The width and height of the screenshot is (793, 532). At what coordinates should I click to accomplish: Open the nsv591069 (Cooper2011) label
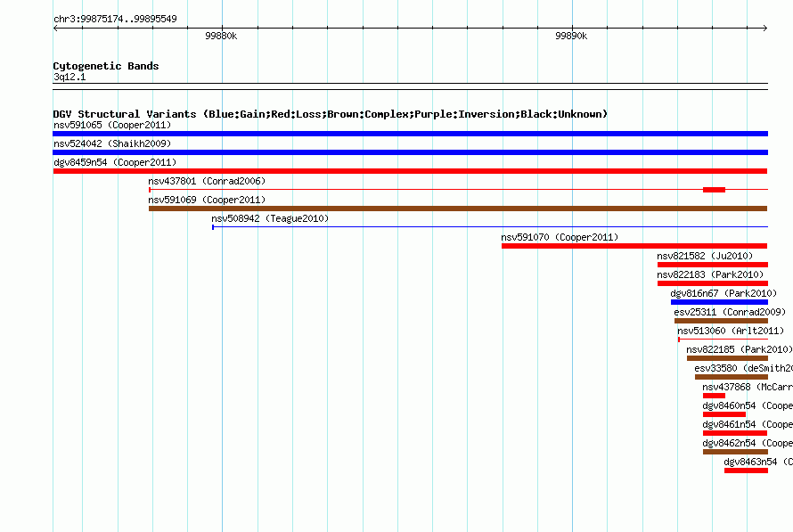coord(207,200)
